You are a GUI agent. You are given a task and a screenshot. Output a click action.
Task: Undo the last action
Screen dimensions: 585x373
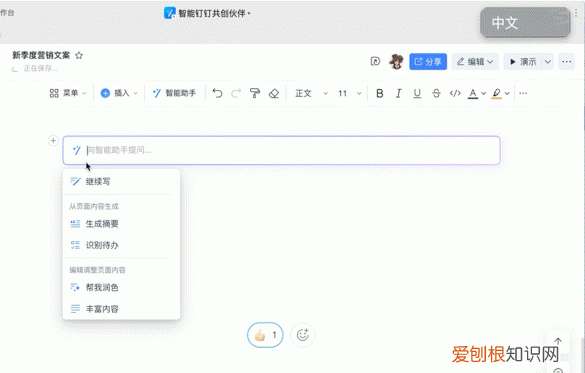[217, 93]
